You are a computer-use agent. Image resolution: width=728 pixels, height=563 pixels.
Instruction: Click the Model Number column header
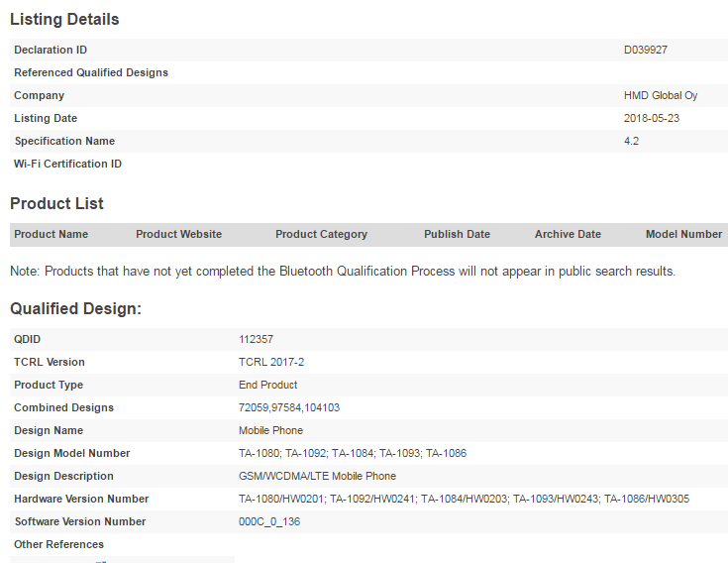[683, 234]
